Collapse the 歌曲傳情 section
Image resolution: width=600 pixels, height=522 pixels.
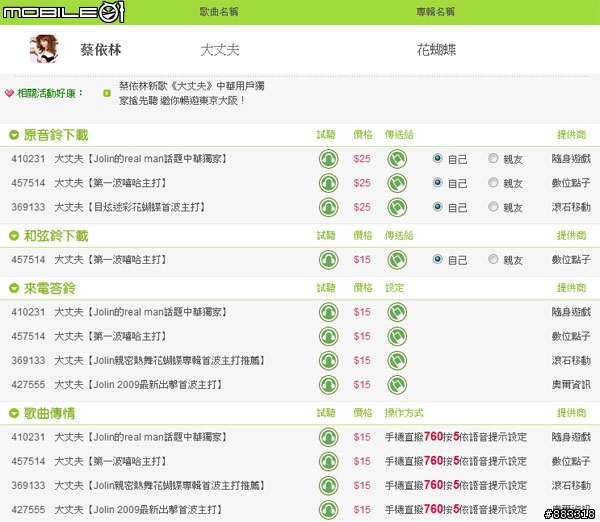[x=14, y=413]
